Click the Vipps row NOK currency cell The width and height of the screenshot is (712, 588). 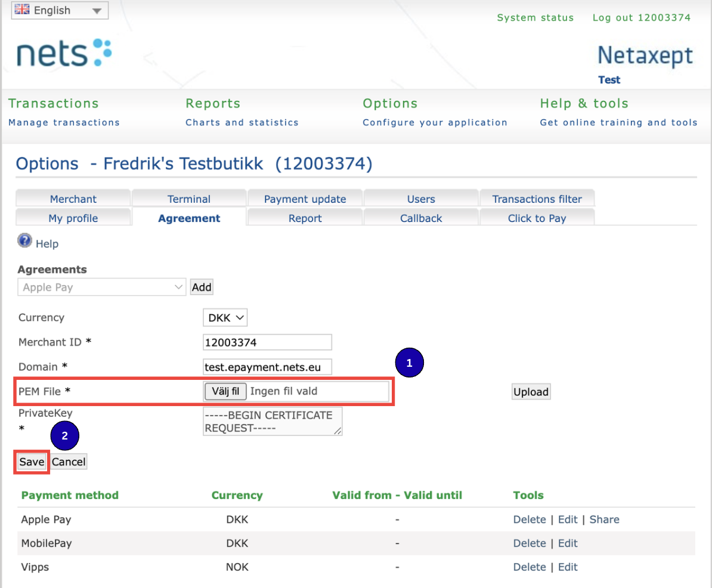(237, 567)
